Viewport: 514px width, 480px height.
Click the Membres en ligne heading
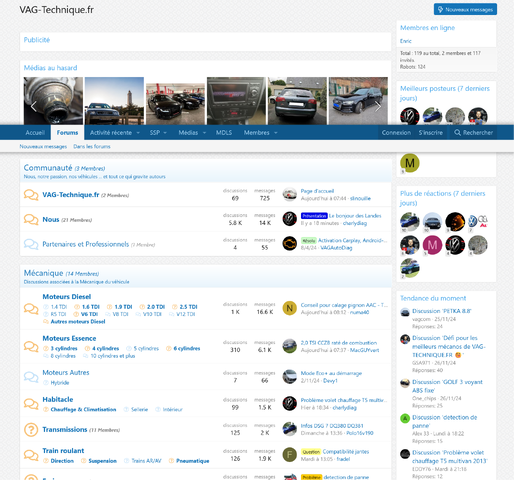click(x=427, y=28)
